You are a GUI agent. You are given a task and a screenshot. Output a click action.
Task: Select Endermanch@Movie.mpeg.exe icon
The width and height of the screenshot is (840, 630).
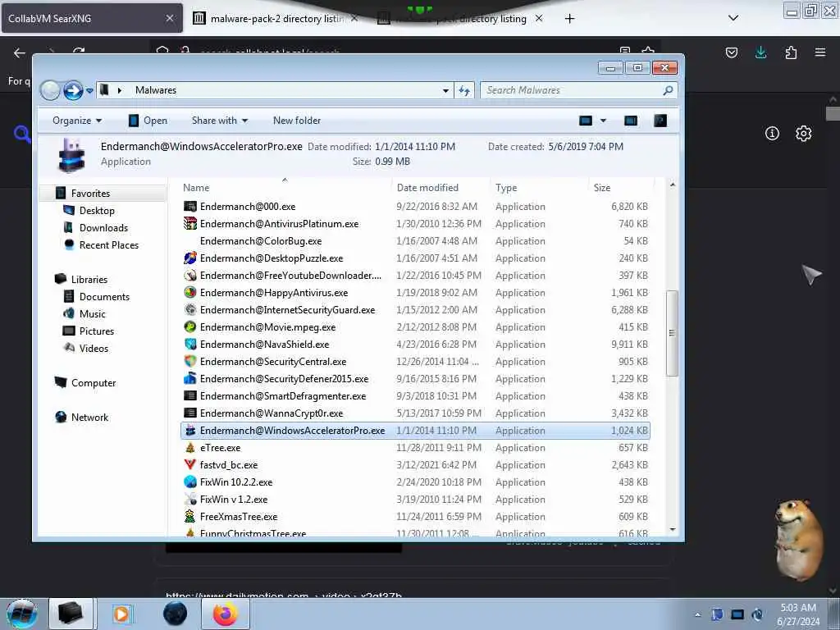(190, 326)
